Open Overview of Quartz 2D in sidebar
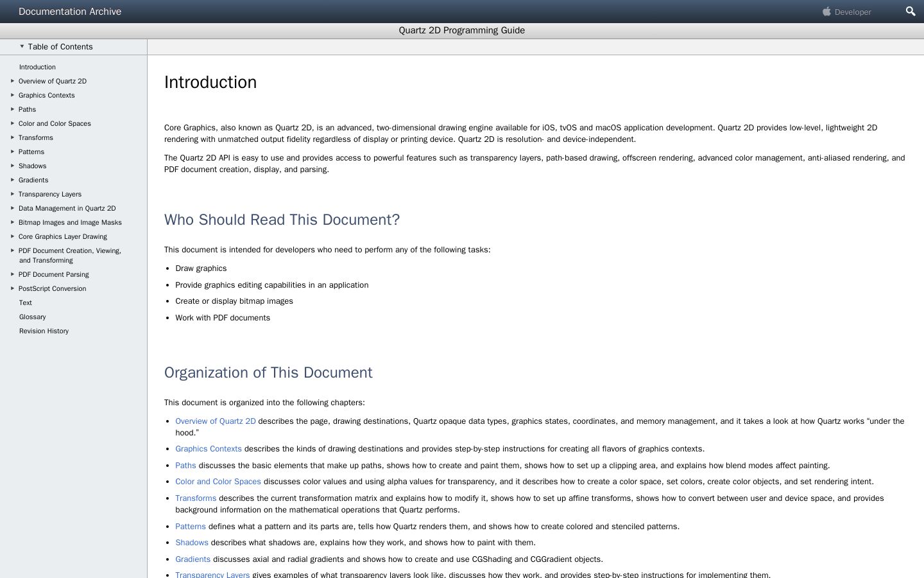The width and height of the screenshot is (924, 578). coord(53,81)
